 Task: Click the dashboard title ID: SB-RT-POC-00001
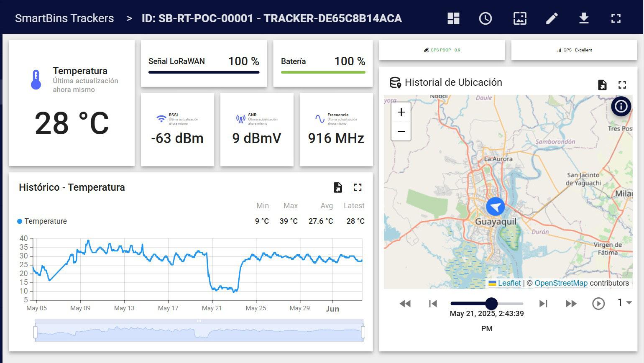point(272,18)
